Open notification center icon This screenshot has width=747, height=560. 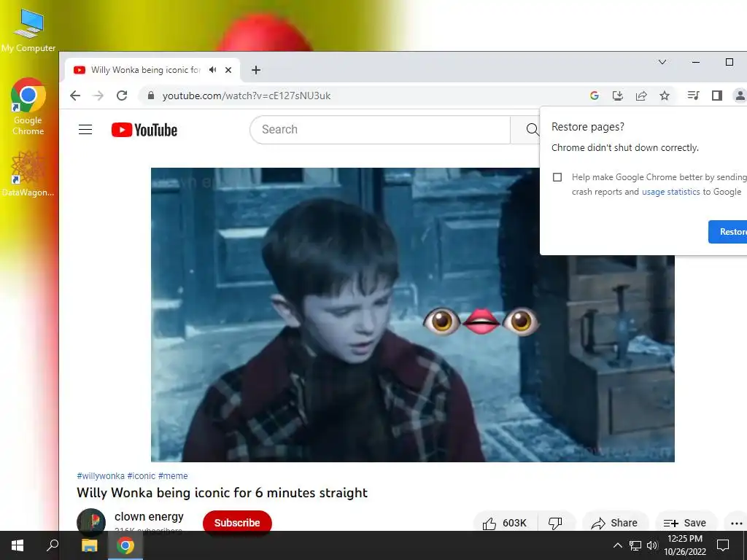[x=723, y=545]
